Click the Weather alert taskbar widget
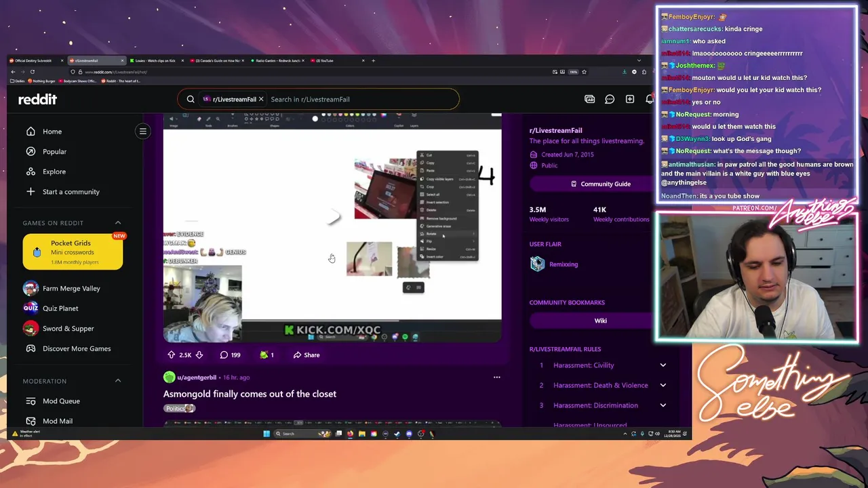Viewport: 868px width, 488px height. pos(25,434)
